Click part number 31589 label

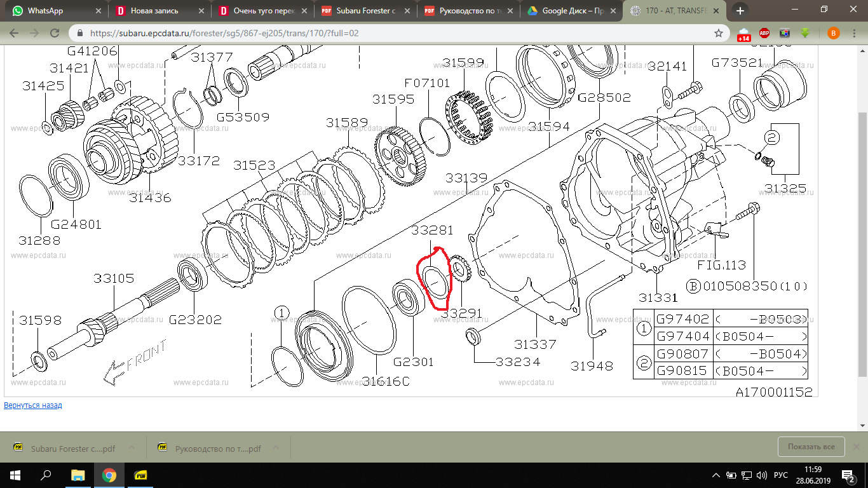coord(347,123)
